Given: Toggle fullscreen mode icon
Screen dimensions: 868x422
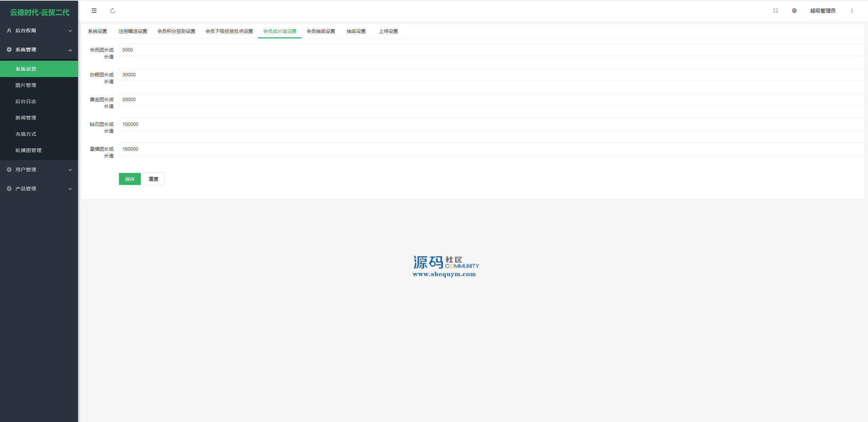Looking at the screenshot, I should coord(775,11).
